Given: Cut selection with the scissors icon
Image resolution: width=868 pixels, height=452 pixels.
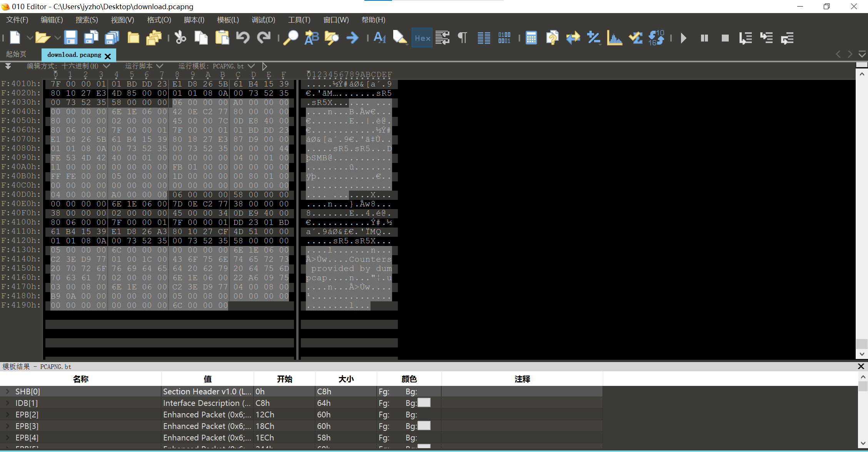Looking at the screenshot, I should click(x=180, y=38).
